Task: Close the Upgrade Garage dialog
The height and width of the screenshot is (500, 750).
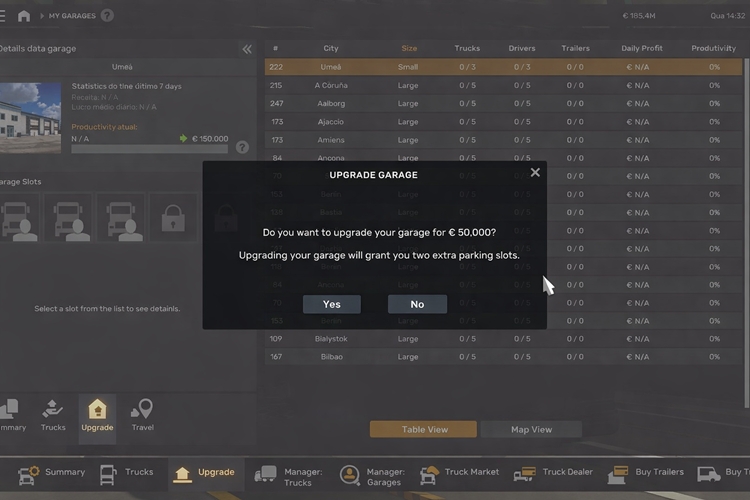Action: tap(535, 172)
